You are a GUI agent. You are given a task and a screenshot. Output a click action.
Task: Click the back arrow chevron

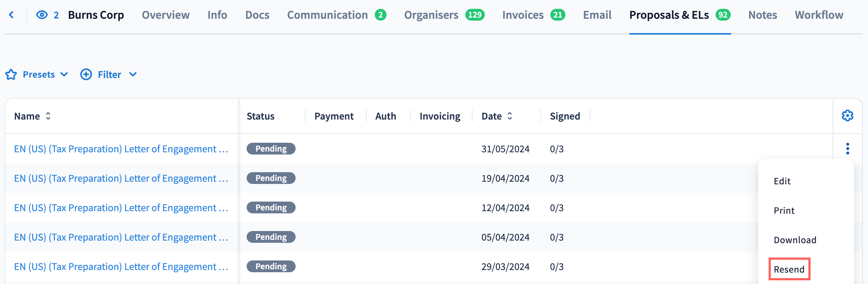click(11, 15)
